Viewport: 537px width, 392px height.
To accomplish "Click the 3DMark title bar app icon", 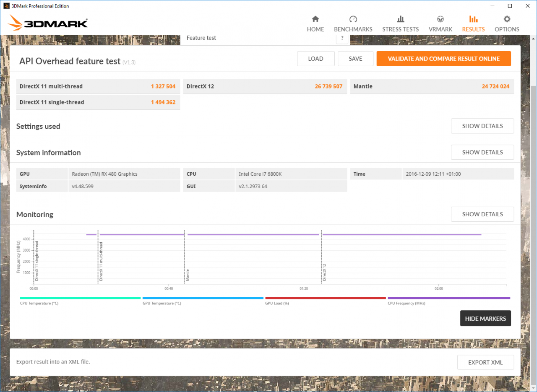I will [x=6, y=6].
